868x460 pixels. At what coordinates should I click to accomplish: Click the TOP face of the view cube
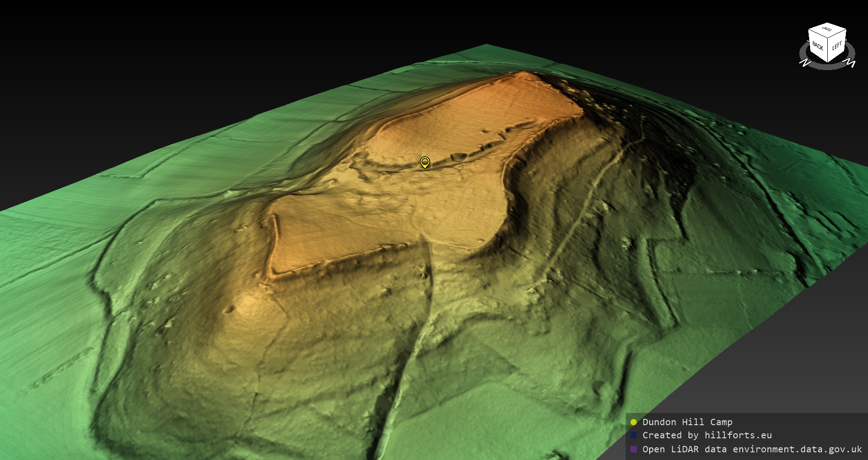(x=827, y=30)
